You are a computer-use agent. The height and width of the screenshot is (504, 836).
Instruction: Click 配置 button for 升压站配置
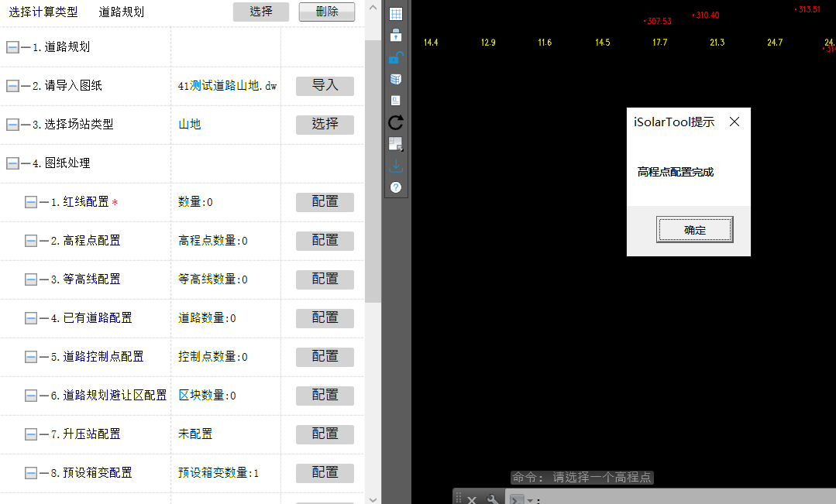(325, 434)
